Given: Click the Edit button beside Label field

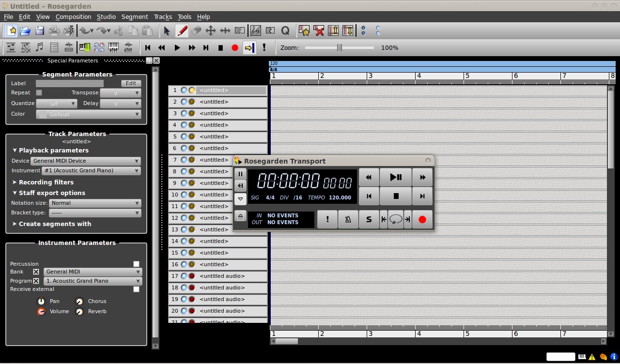Looking at the screenshot, I should (x=131, y=83).
